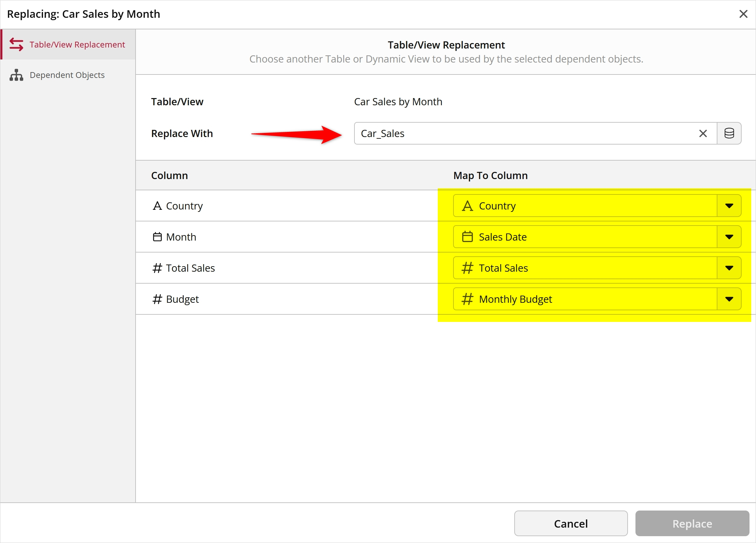
Task: Expand the Total Sales mapping dropdown arrow
Action: click(729, 268)
